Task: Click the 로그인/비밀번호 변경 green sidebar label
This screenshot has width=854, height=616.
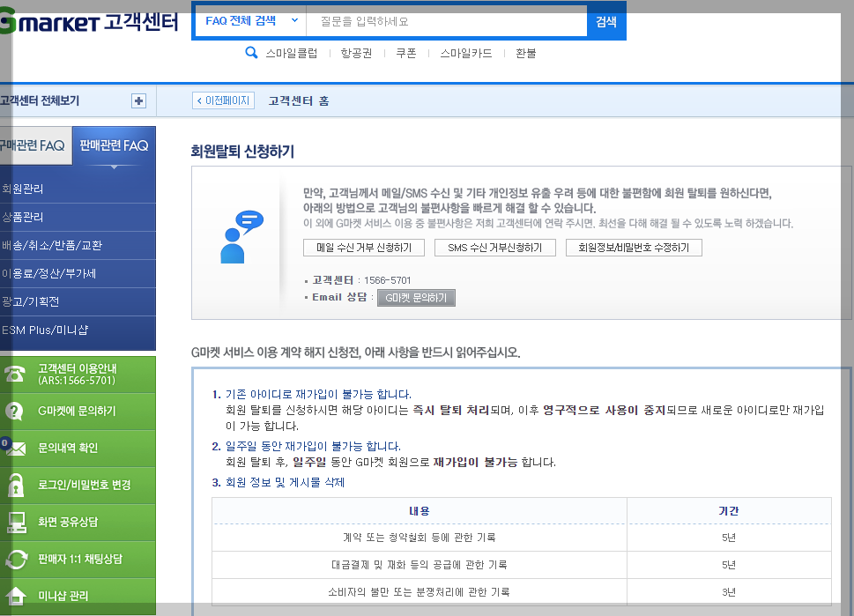Action: (x=85, y=485)
